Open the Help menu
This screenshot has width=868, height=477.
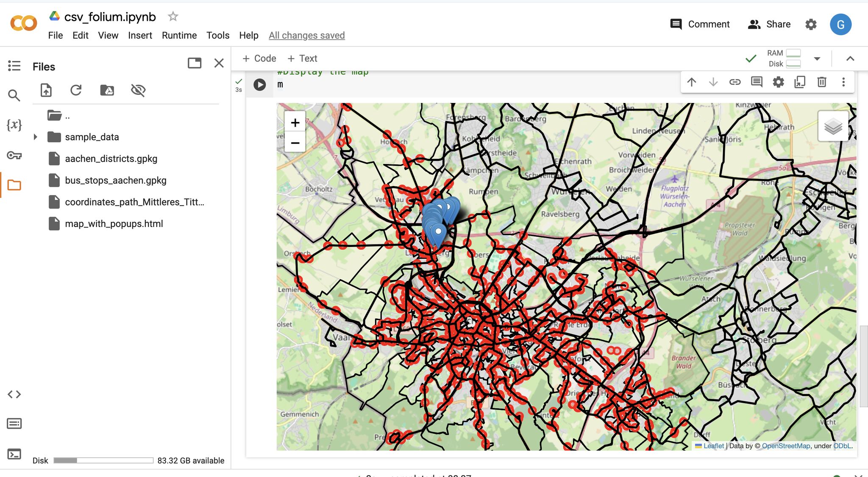pos(249,35)
